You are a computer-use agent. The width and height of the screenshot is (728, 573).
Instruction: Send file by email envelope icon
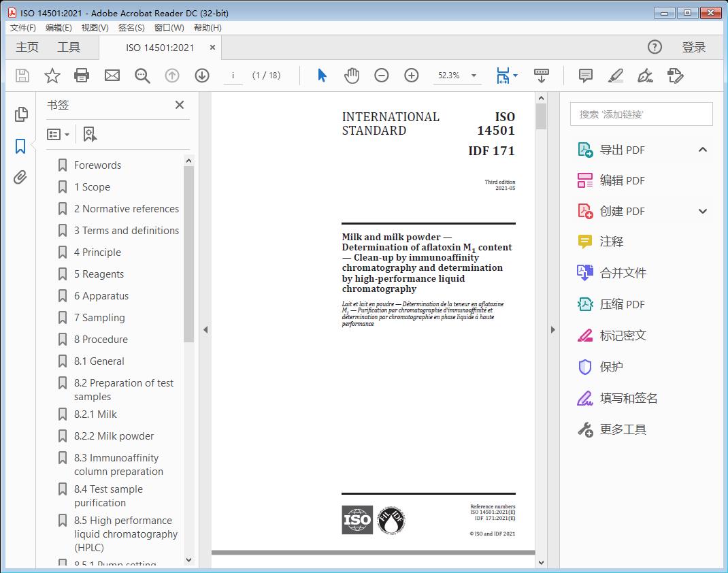112,76
